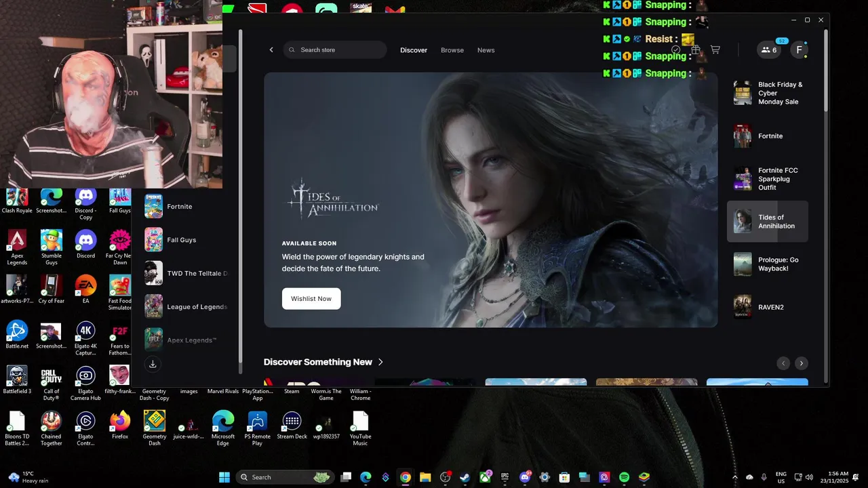Open Steam from the taskbar
The image size is (868, 488).
tap(465, 477)
